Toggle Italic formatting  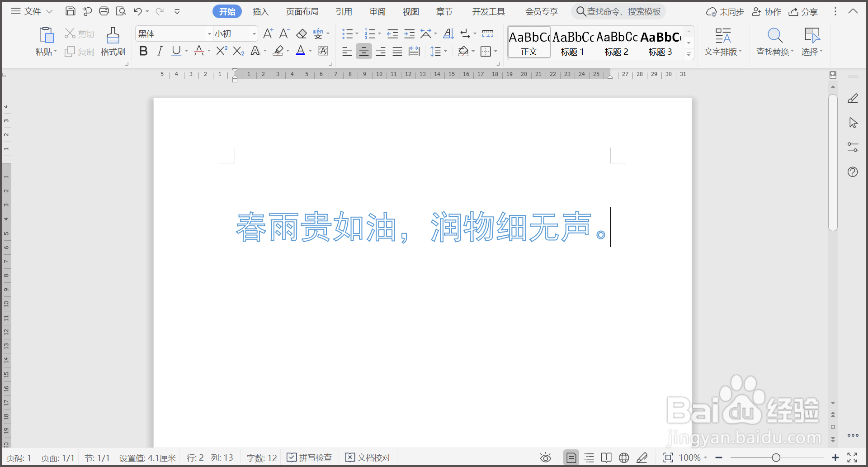click(x=160, y=51)
